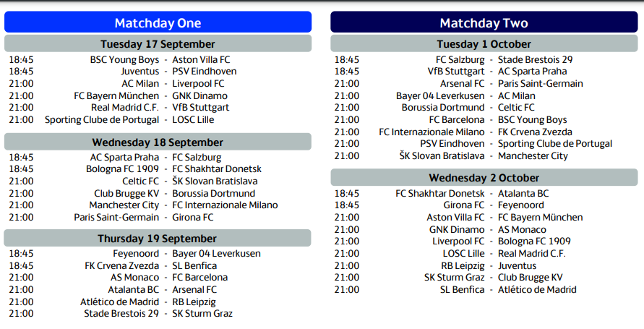
Task: Click Bayer 04 Leverkusen away at Feyenoord
Action: click(x=216, y=253)
